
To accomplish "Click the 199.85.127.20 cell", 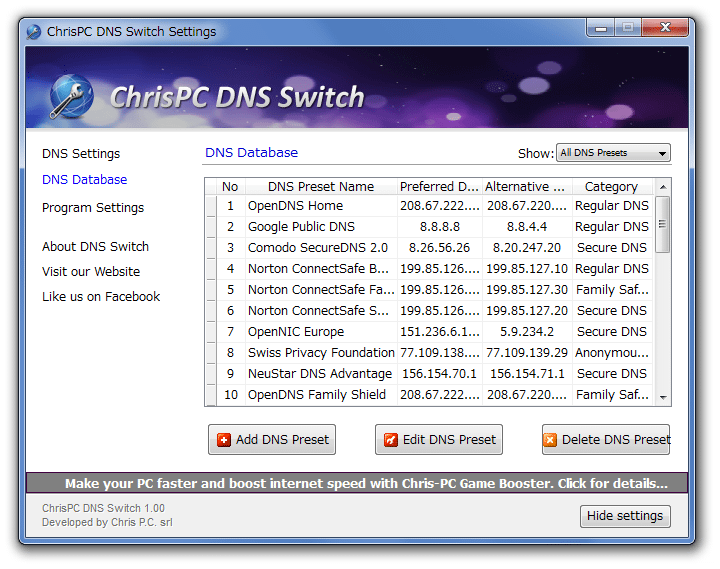I will pyautogui.click(x=527, y=311).
